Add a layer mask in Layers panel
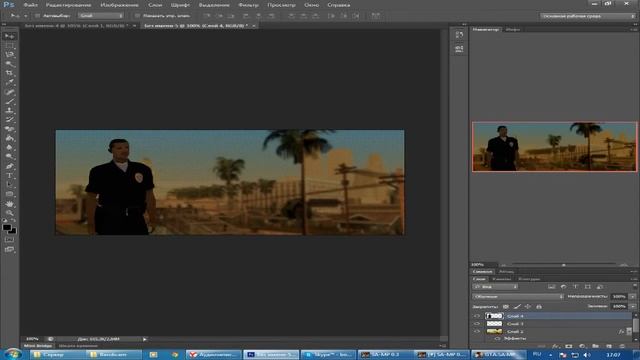The width and height of the screenshot is (640, 360). (569, 346)
